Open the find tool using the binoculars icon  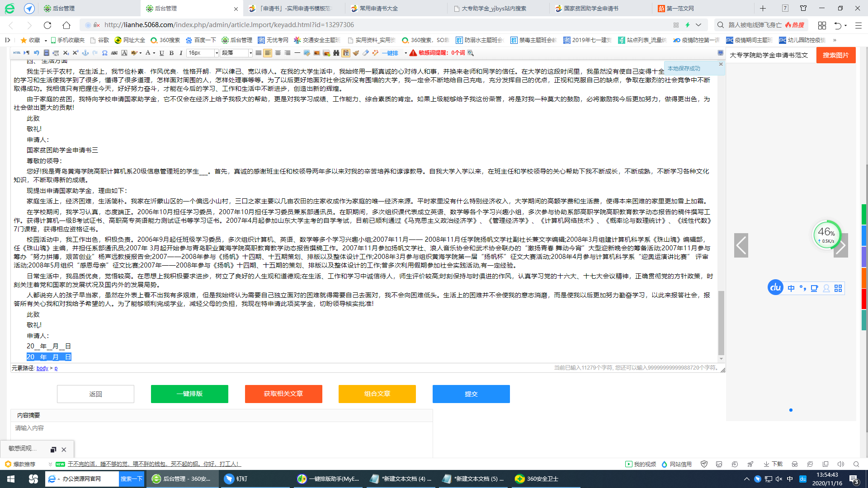[x=336, y=53]
